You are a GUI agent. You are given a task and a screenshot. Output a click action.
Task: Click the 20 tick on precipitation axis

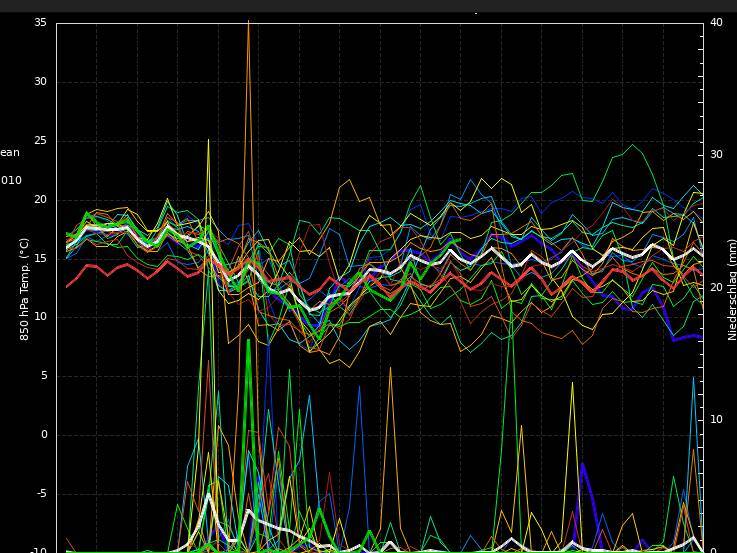pos(716,287)
